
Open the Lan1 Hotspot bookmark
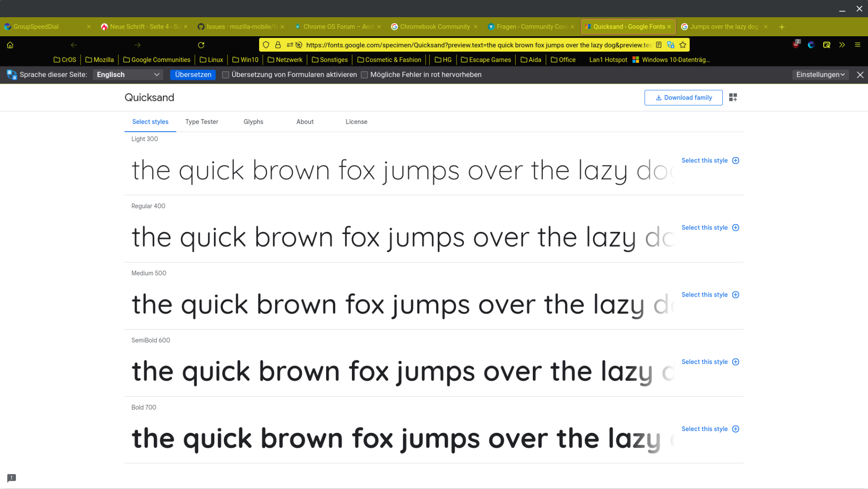click(608, 60)
